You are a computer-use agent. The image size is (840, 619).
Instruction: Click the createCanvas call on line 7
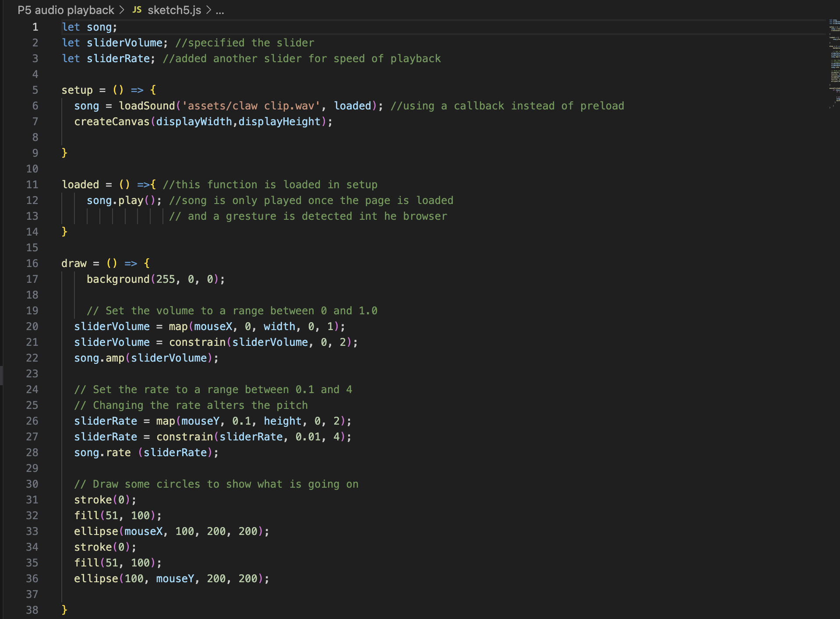(x=112, y=121)
